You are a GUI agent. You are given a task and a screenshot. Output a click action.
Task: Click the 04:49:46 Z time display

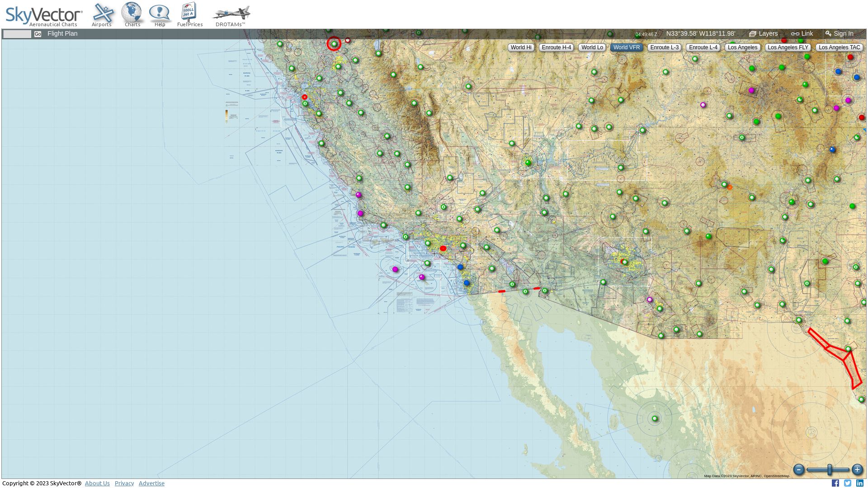click(646, 34)
